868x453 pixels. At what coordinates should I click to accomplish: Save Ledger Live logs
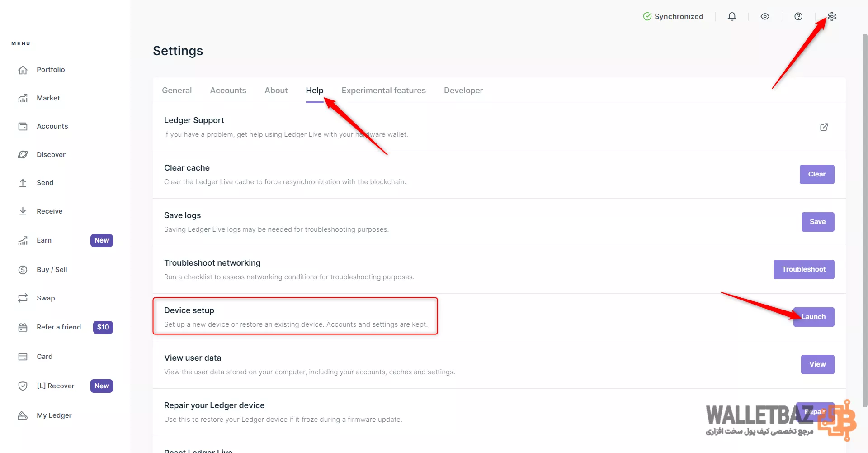(x=818, y=222)
